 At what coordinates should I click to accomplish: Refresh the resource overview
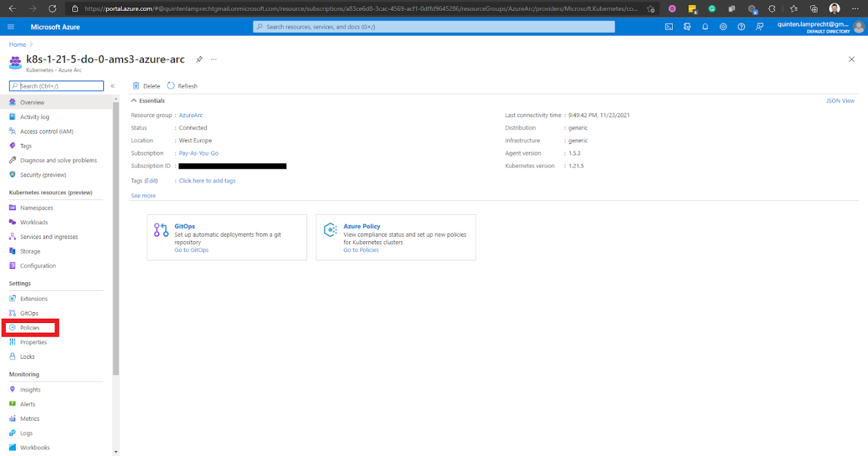pyautogui.click(x=182, y=86)
